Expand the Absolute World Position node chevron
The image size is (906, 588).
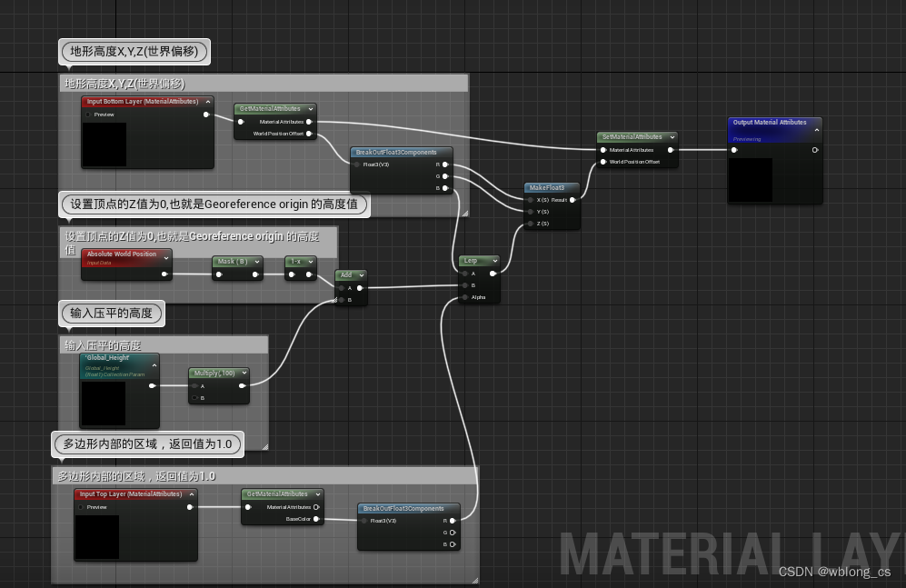[x=166, y=257]
